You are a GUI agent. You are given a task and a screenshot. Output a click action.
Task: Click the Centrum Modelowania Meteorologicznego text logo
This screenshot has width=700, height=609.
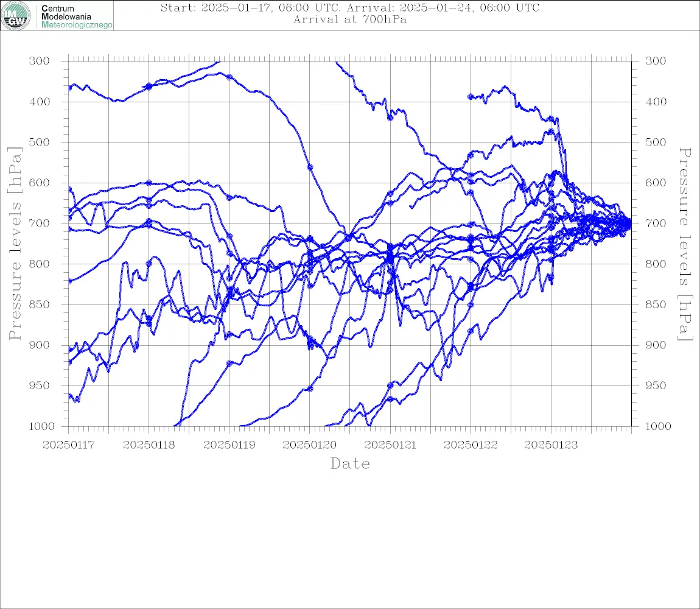pyautogui.click(x=77, y=16)
